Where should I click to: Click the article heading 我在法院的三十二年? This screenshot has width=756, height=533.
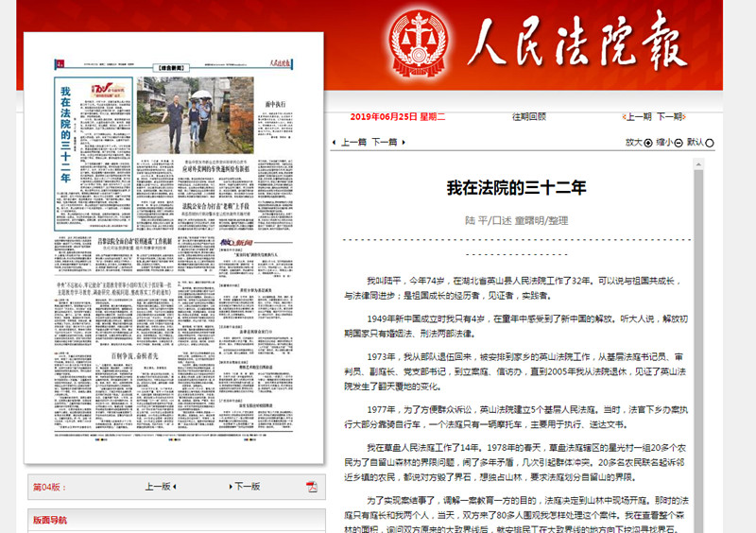click(x=516, y=188)
